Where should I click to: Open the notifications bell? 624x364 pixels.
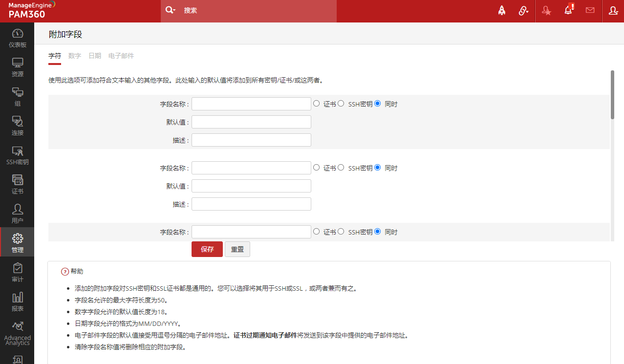coord(568,10)
